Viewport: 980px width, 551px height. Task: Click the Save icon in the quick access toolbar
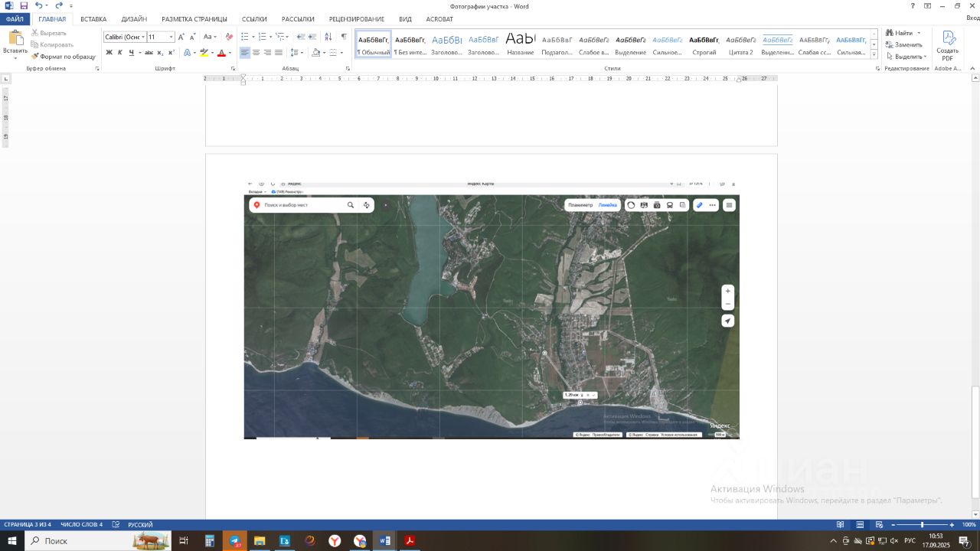pyautogui.click(x=23, y=5)
